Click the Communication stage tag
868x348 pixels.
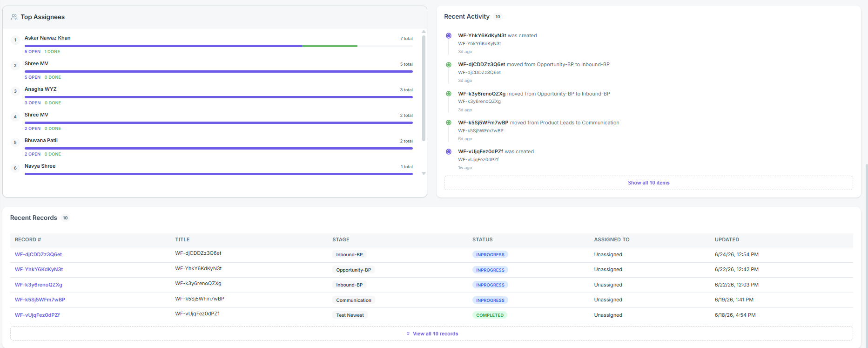[354, 300]
